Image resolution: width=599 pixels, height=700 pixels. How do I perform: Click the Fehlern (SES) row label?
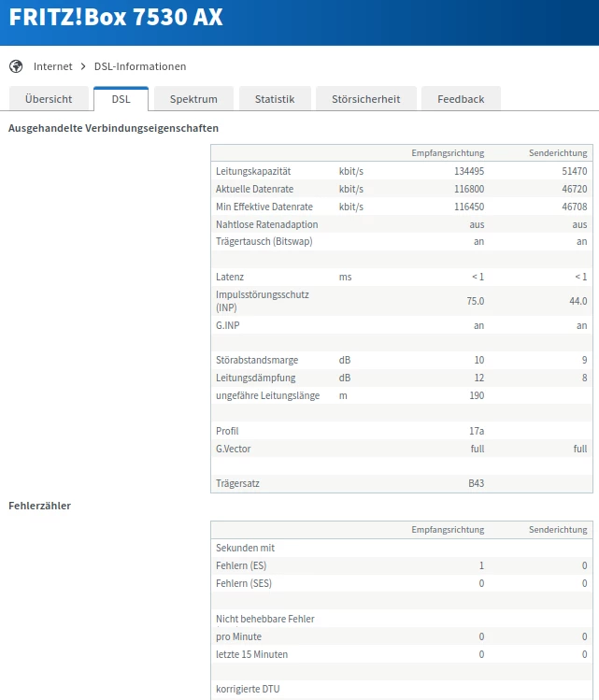(244, 583)
